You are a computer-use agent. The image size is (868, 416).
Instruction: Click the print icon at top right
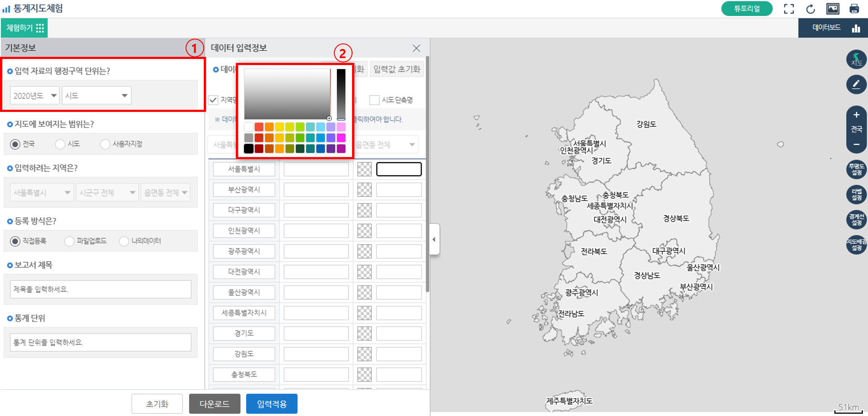coord(854,9)
